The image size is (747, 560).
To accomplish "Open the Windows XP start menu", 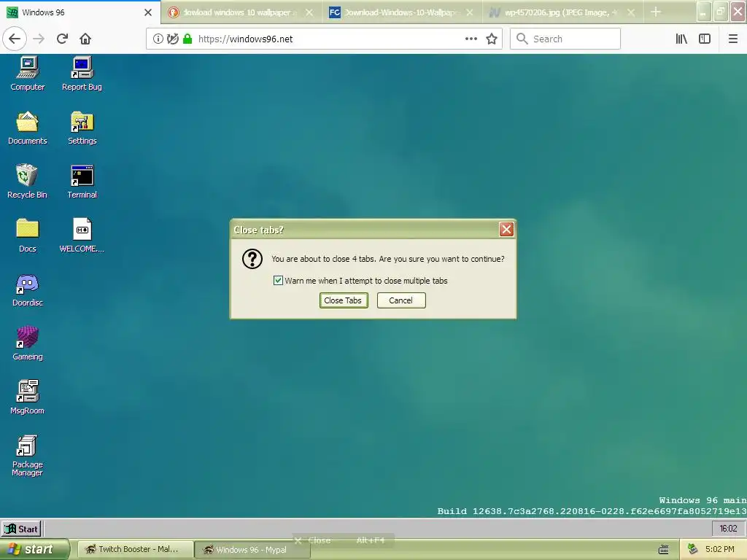I will click(x=34, y=550).
